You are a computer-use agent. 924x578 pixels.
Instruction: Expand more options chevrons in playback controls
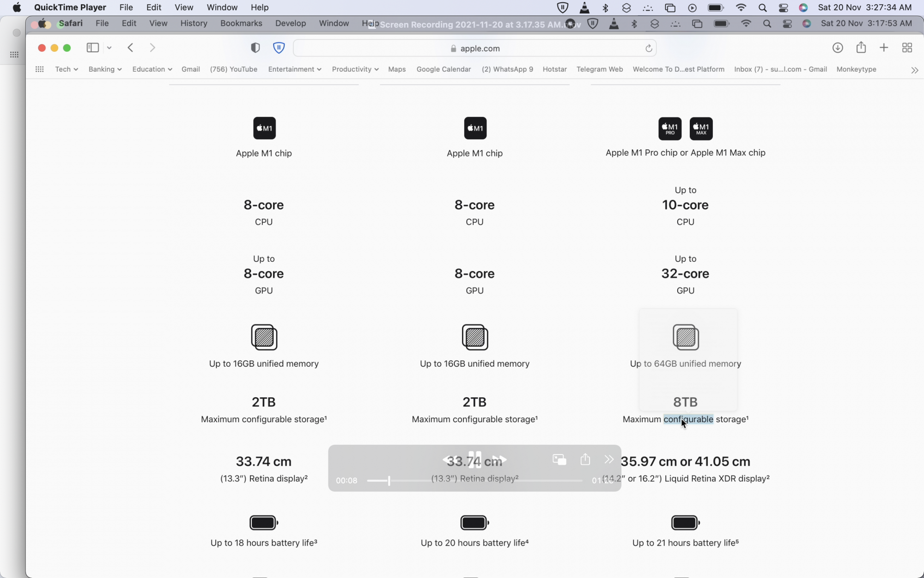click(608, 459)
